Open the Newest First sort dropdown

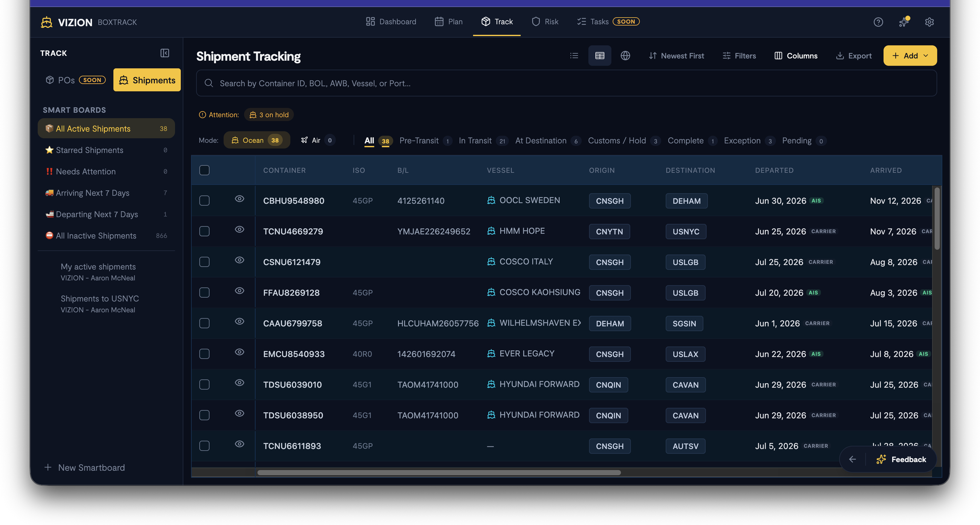(676, 55)
